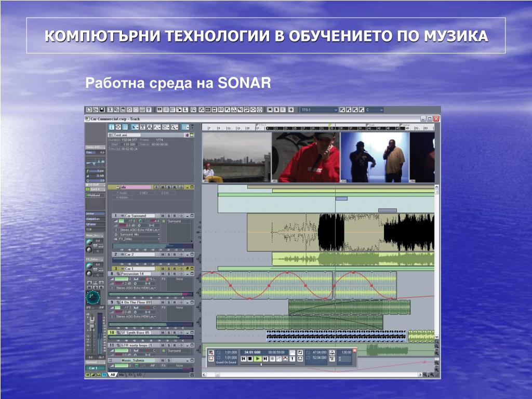Click the surround panner circle widget
532x399 pixels.
coord(92,298)
